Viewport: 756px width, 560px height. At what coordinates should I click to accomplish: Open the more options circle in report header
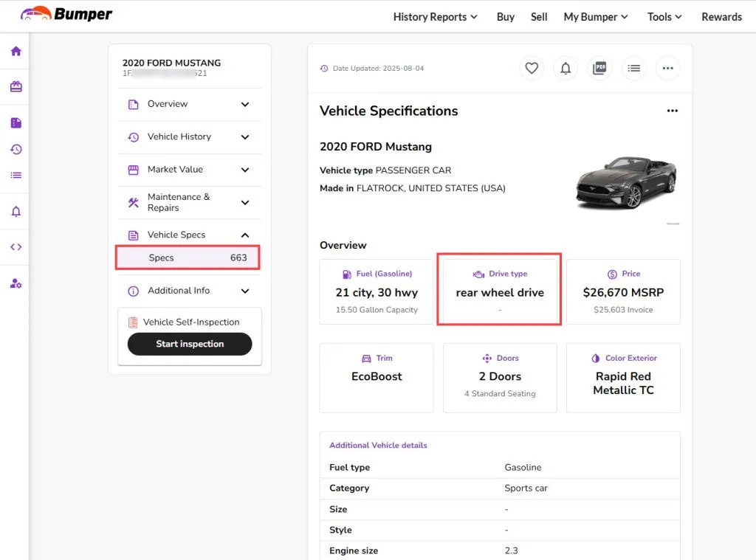[667, 69]
